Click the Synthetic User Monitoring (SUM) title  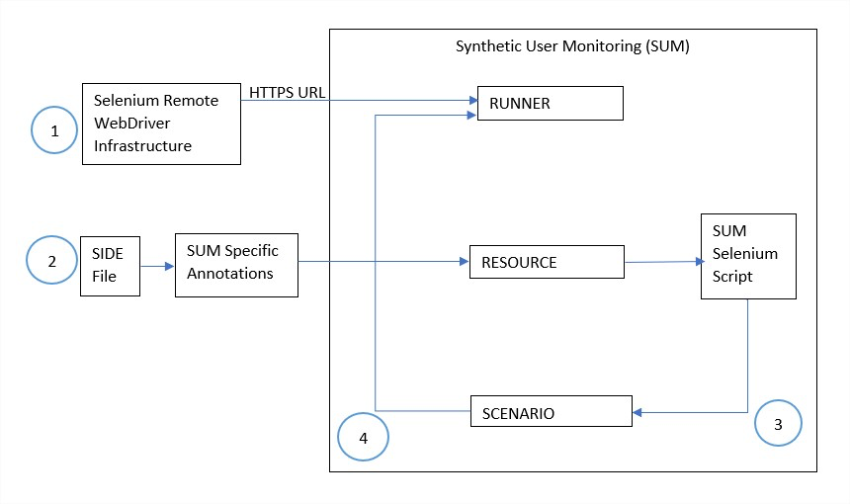coord(572,46)
